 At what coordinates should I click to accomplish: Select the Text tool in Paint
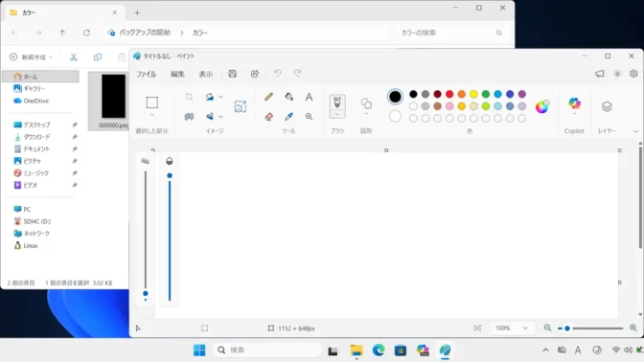click(x=309, y=97)
